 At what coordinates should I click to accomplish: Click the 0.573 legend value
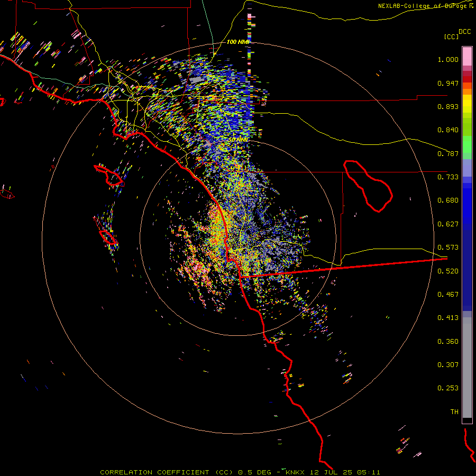448,248
